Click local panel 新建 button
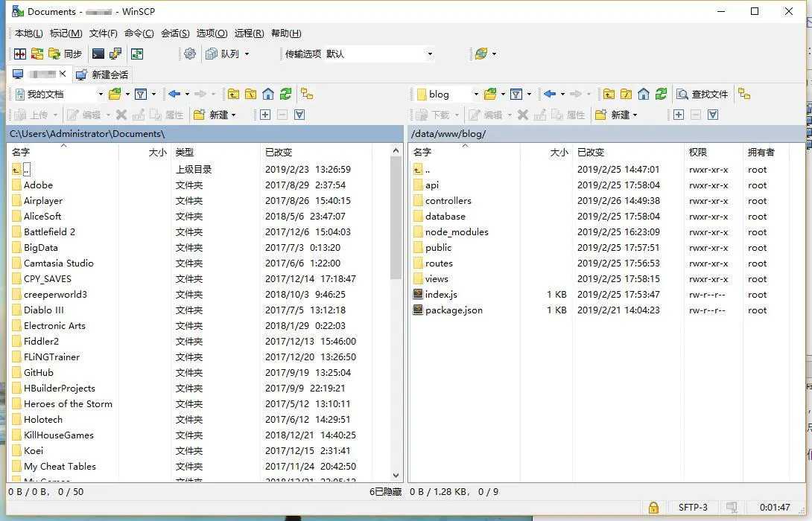 214,115
